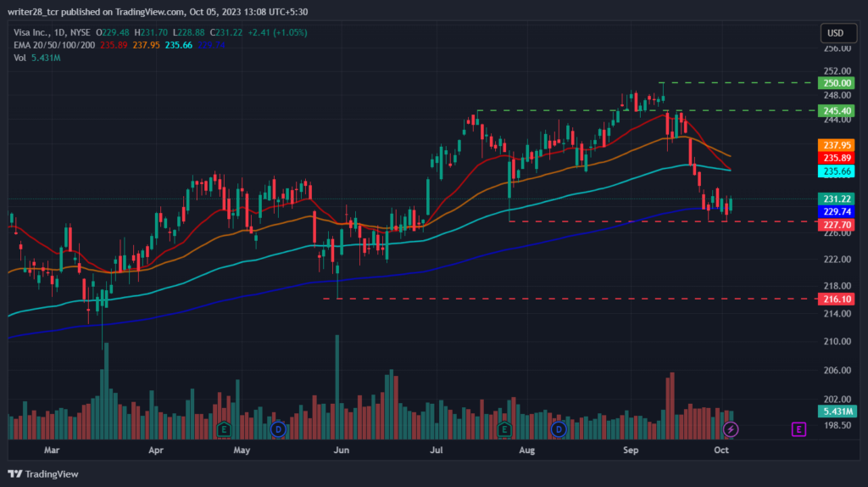Click the tallest volume bar at start of June
The height and width of the screenshot is (487, 868).
337,387
